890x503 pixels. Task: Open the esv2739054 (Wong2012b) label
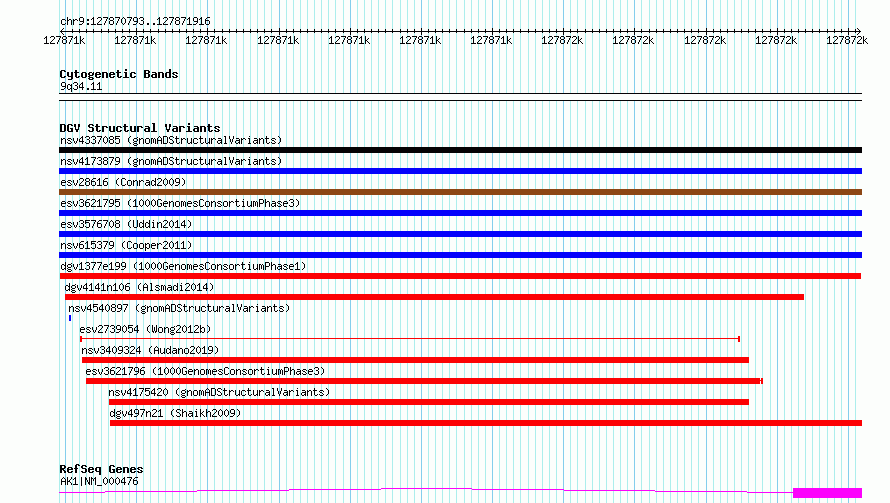[145, 329]
